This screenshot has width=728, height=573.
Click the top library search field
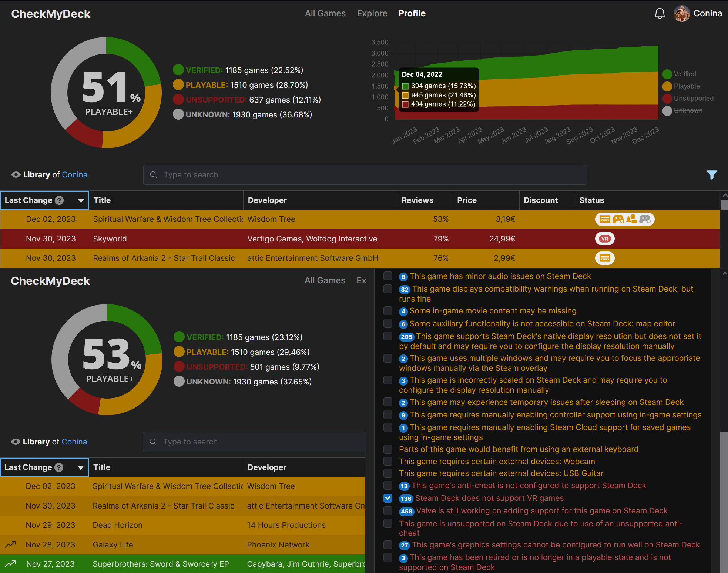point(365,175)
